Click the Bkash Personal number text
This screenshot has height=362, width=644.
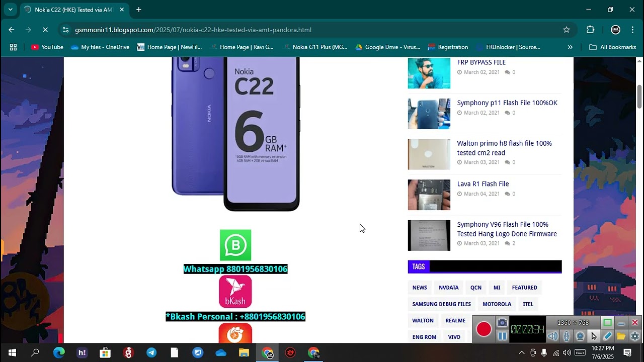[x=235, y=317]
